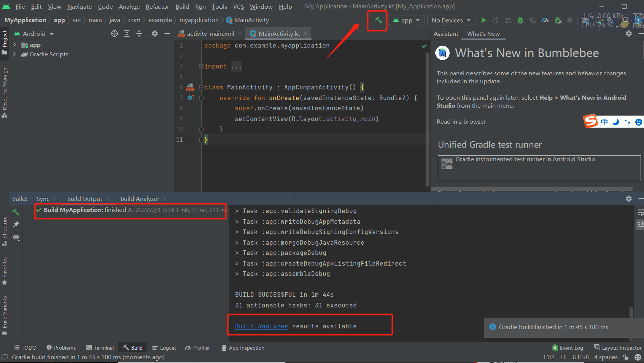Open Project panel gear options
644x363 pixels.
(155, 33)
